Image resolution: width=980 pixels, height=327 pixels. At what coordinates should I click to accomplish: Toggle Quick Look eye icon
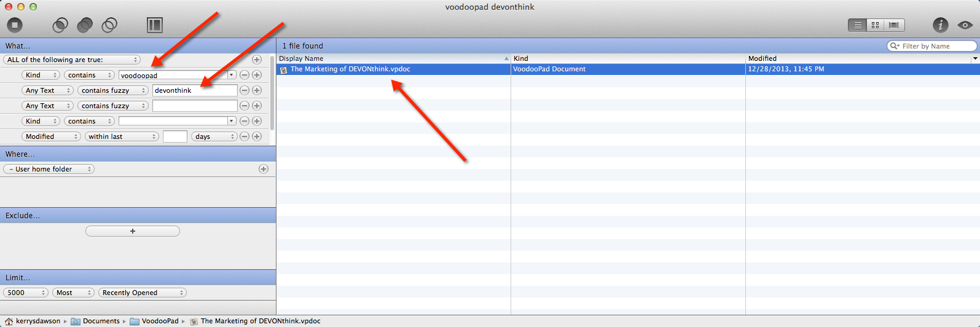tap(965, 25)
